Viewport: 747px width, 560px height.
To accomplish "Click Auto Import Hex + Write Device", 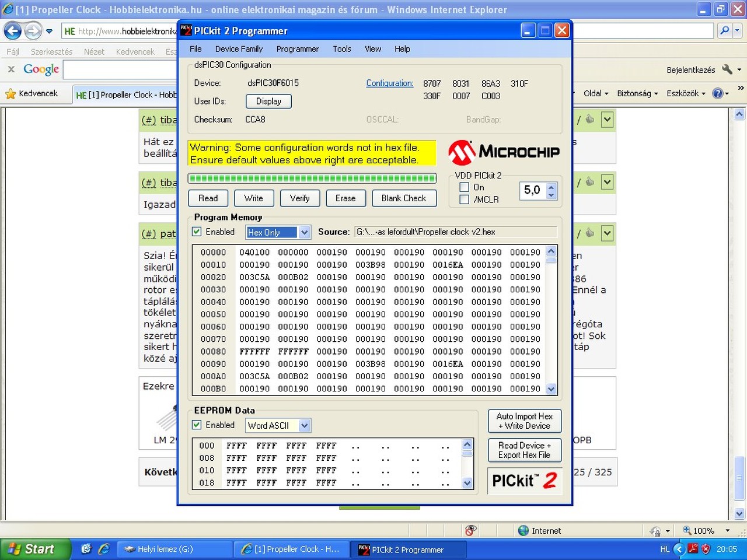I will point(525,421).
